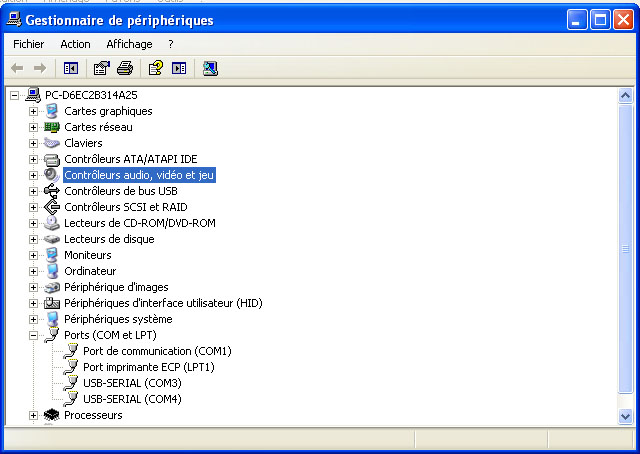Expand the Cartes réseau node

pos(33,127)
